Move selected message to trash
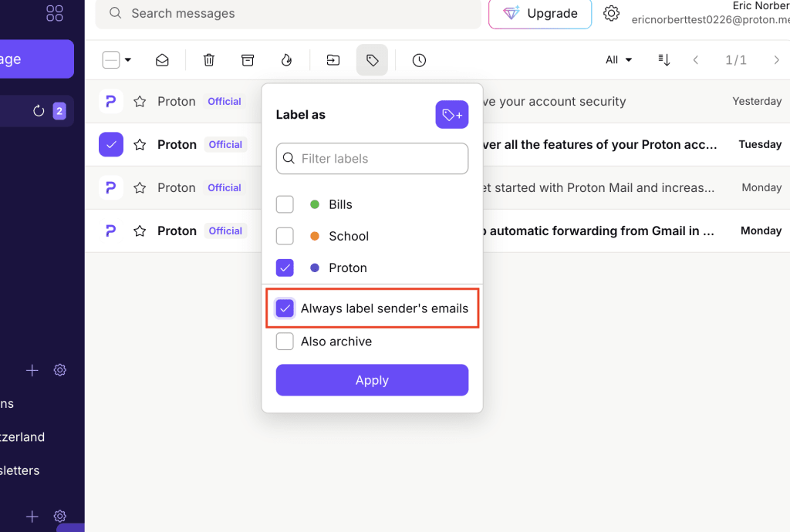This screenshot has width=790, height=532. point(208,60)
